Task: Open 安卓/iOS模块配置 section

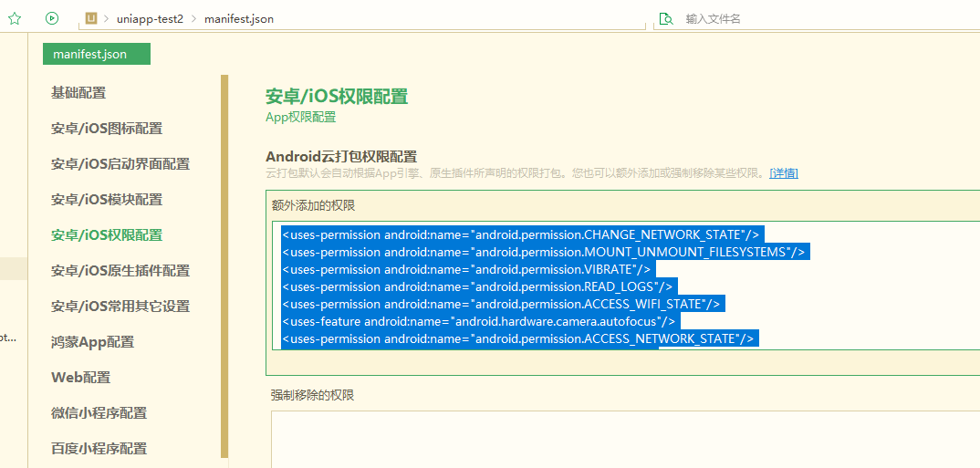Action: (x=107, y=200)
